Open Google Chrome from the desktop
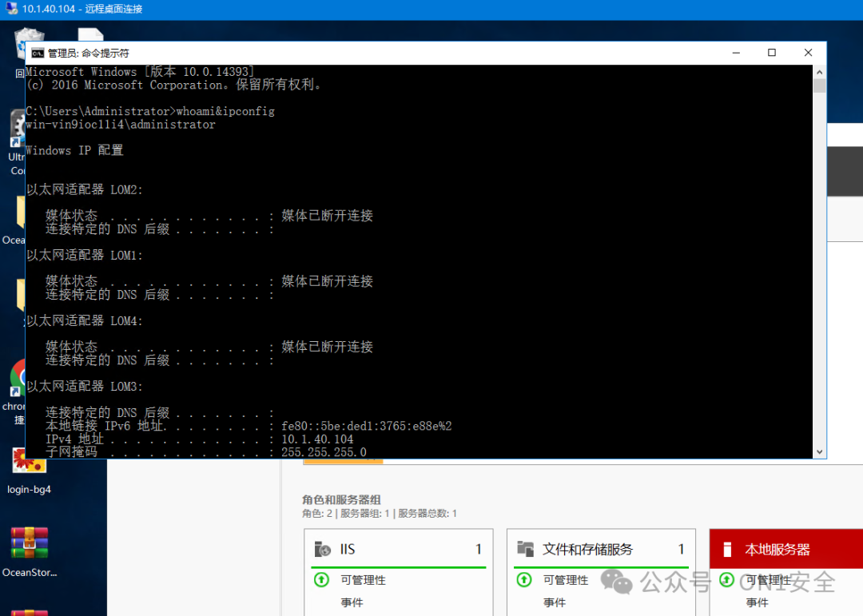 click(16, 382)
